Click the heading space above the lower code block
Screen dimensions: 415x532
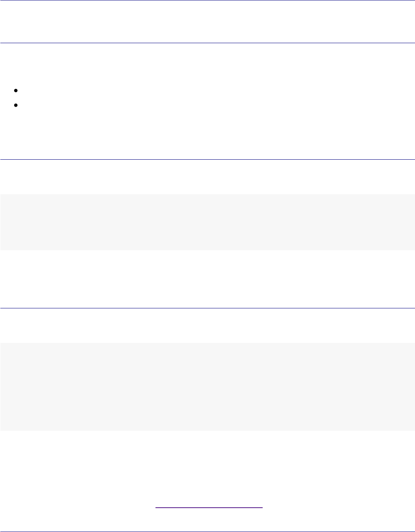pos(207,326)
